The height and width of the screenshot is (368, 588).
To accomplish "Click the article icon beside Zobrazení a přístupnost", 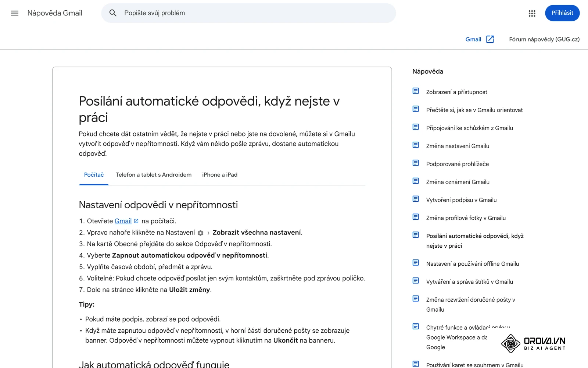I will coord(416,91).
